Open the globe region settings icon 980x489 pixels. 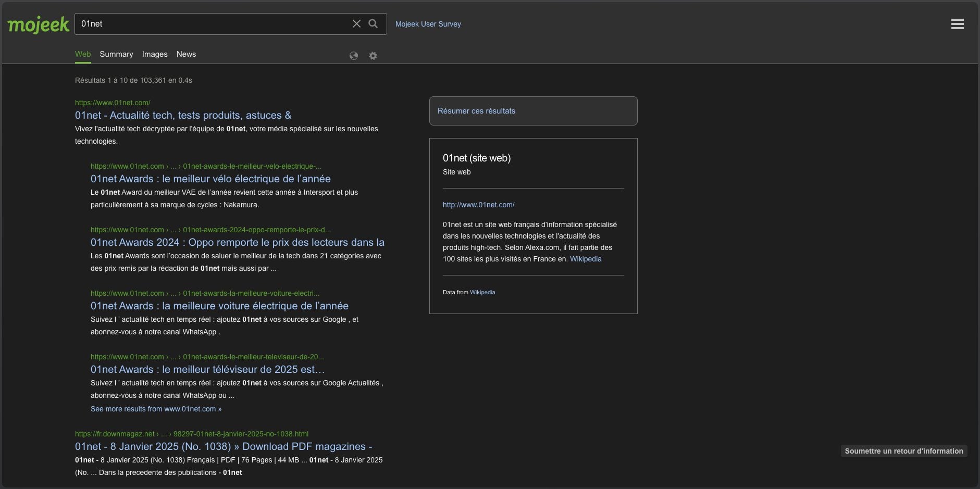click(x=354, y=56)
